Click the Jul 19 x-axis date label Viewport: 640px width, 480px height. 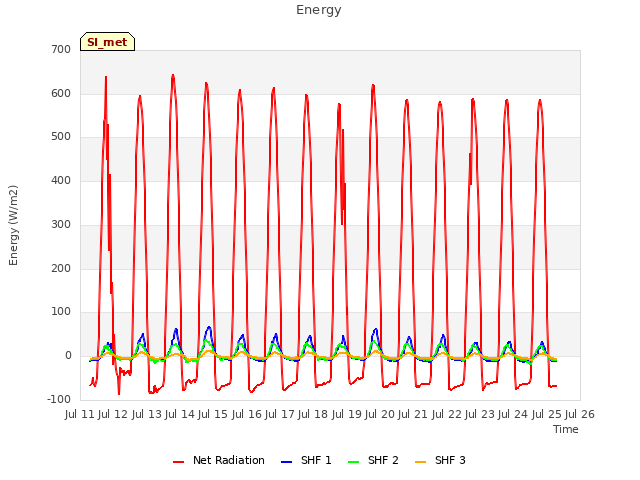point(347,415)
